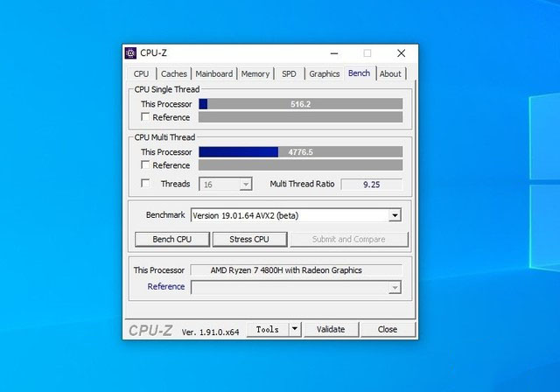The height and width of the screenshot is (392, 560).
Task: Minimize the CPU-Z window
Action: coord(334,53)
